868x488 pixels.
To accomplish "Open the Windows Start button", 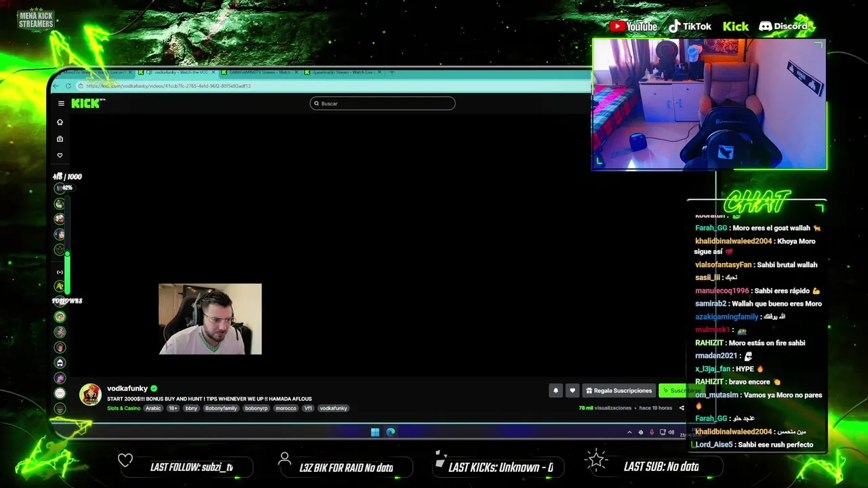I will click(375, 432).
